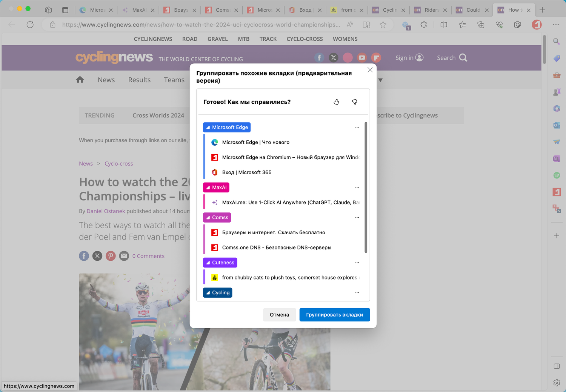This screenshot has width=566, height=392.
Task: Open the tab actions menu icon
Action: pos(65,10)
